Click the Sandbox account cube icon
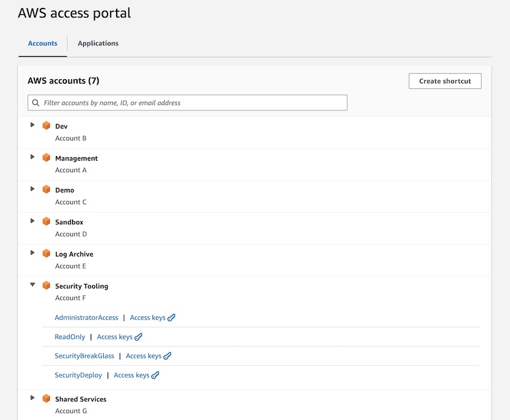This screenshot has height=420, width=510. tap(46, 222)
